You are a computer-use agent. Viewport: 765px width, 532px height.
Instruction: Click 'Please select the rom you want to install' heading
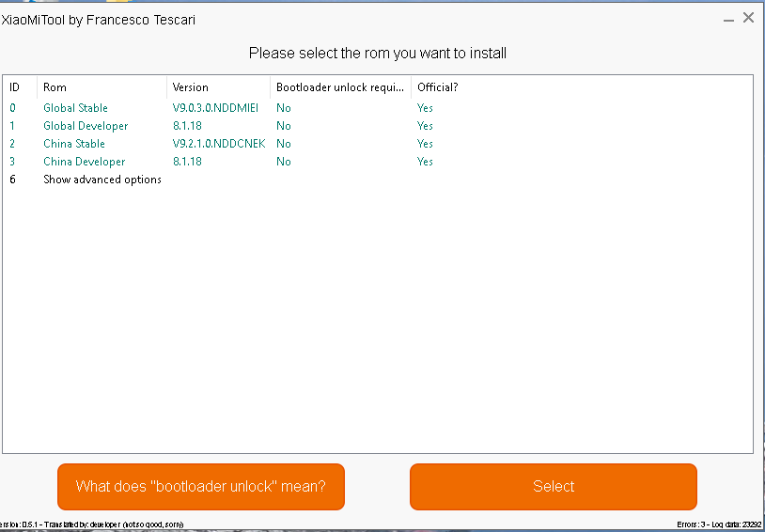pyautogui.click(x=378, y=53)
